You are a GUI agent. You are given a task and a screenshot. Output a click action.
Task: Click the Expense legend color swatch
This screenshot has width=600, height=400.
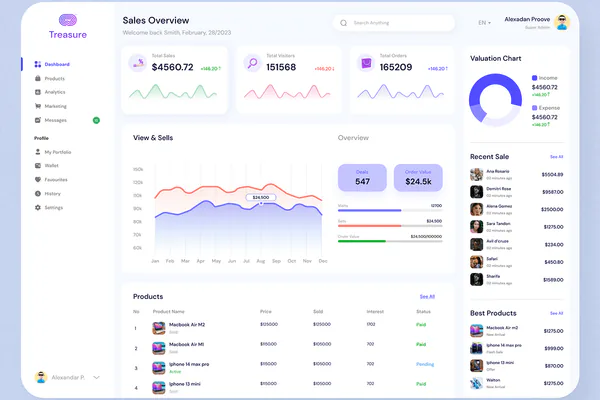click(535, 108)
